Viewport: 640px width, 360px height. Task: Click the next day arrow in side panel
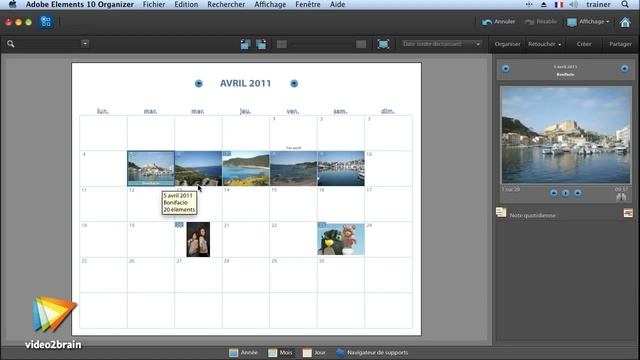click(x=624, y=69)
